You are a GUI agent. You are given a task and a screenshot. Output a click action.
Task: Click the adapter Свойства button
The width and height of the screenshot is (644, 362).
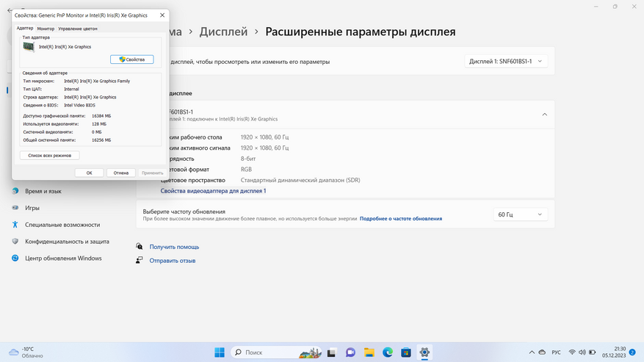click(x=132, y=59)
